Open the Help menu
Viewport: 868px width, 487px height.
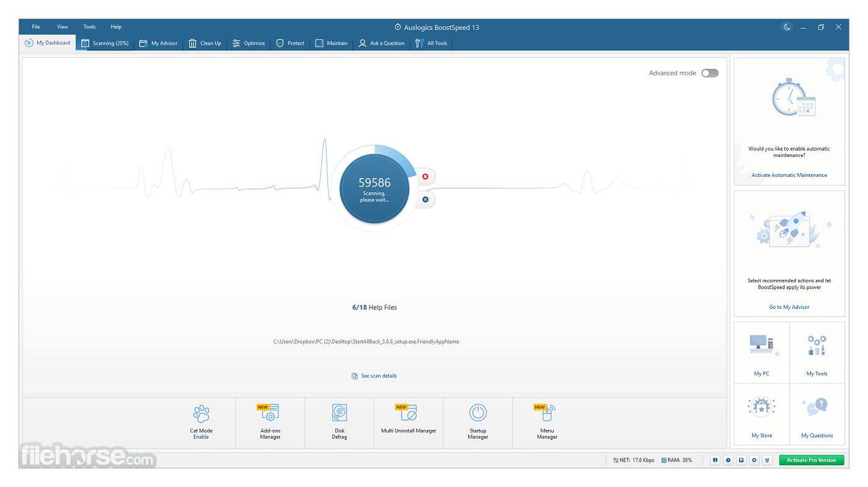tap(116, 27)
